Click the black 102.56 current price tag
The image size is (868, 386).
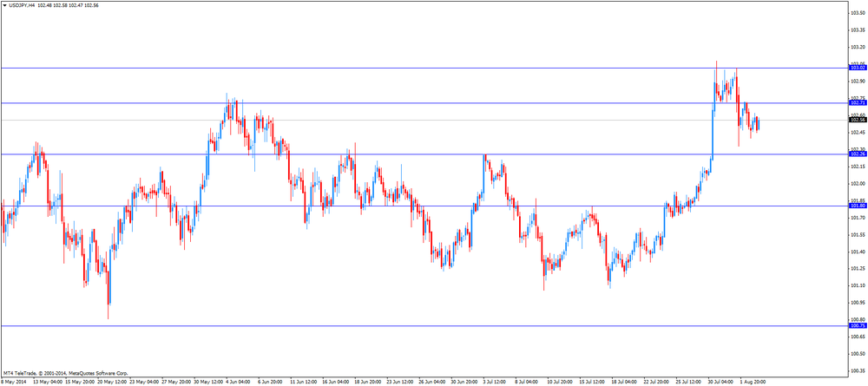(x=858, y=120)
